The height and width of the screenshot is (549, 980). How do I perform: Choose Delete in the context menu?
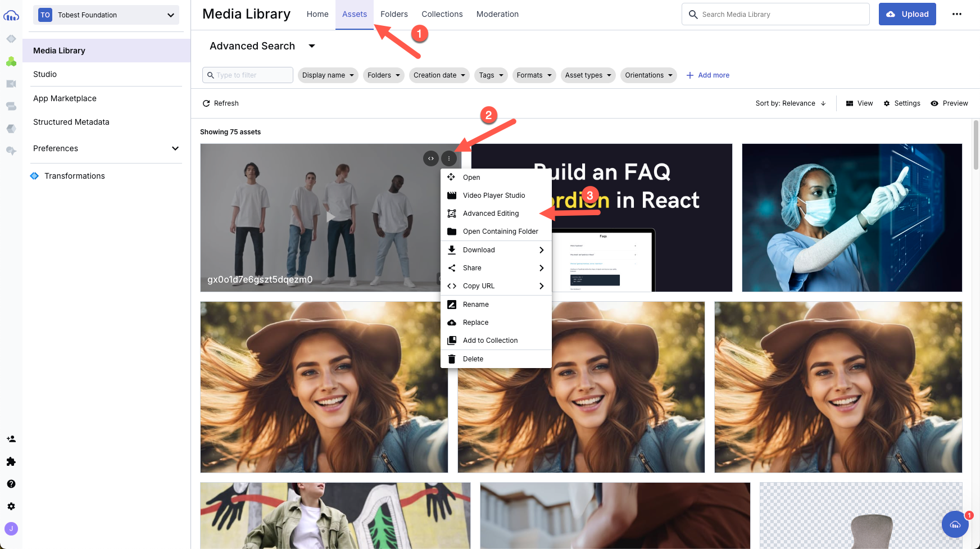(496, 359)
